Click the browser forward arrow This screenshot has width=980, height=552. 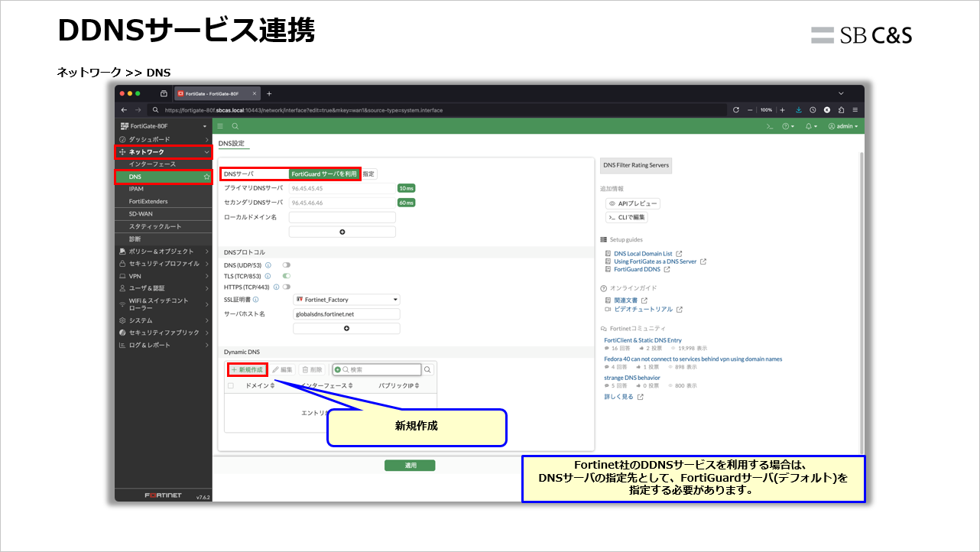(138, 110)
